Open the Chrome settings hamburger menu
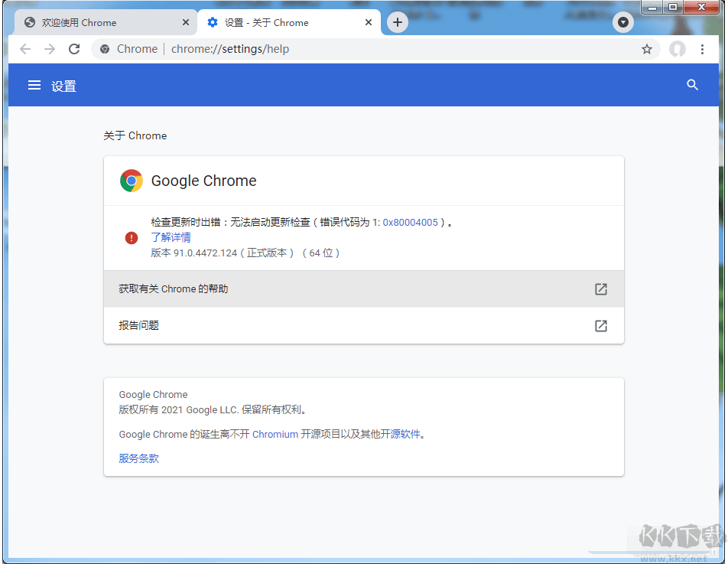The image size is (728, 564). (x=34, y=85)
